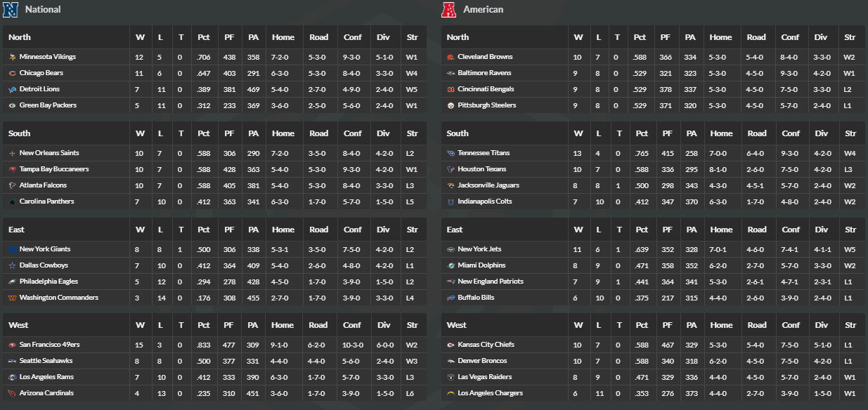Screen dimensions: 868x410
Task: Open the Denver Broncos team link
Action: tap(481, 361)
